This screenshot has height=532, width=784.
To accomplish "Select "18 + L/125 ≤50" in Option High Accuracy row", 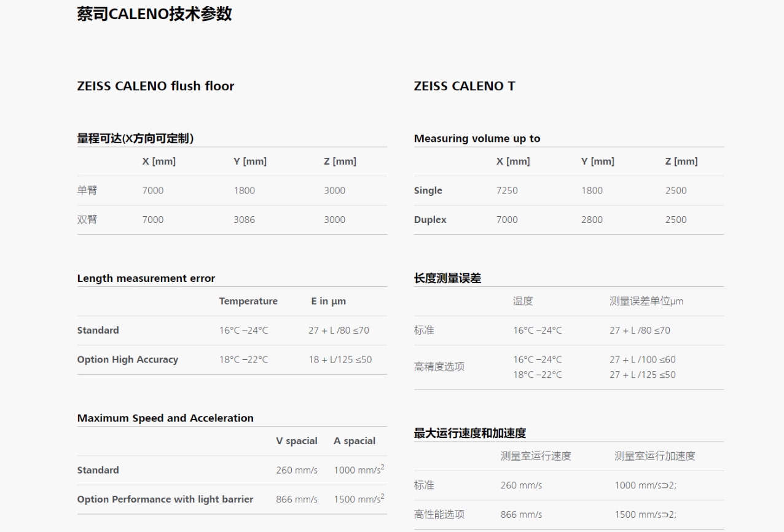I will tap(340, 360).
